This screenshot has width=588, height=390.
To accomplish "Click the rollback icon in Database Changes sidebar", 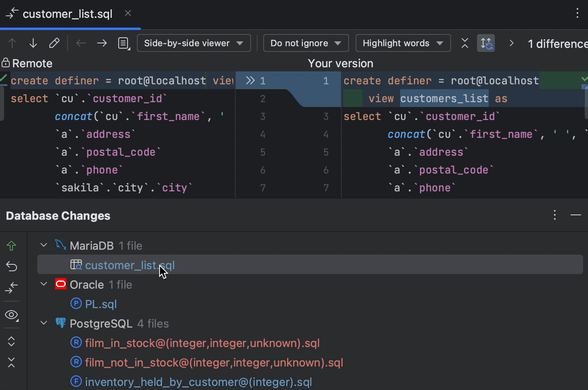I will pos(11,266).
